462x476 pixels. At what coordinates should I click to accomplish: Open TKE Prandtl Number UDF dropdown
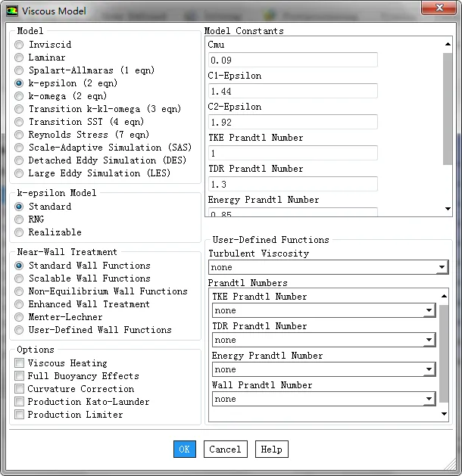pos(324,310)
